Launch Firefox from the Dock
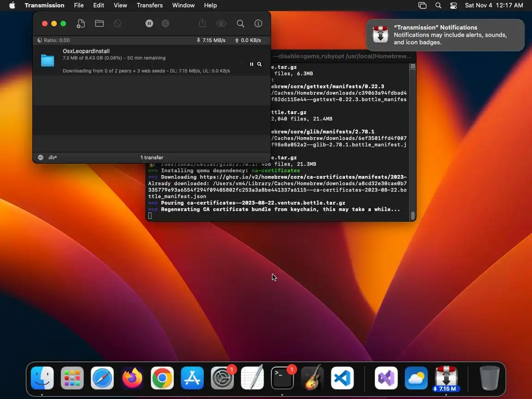This screenshot has width=532, height=399. [133, 378]
